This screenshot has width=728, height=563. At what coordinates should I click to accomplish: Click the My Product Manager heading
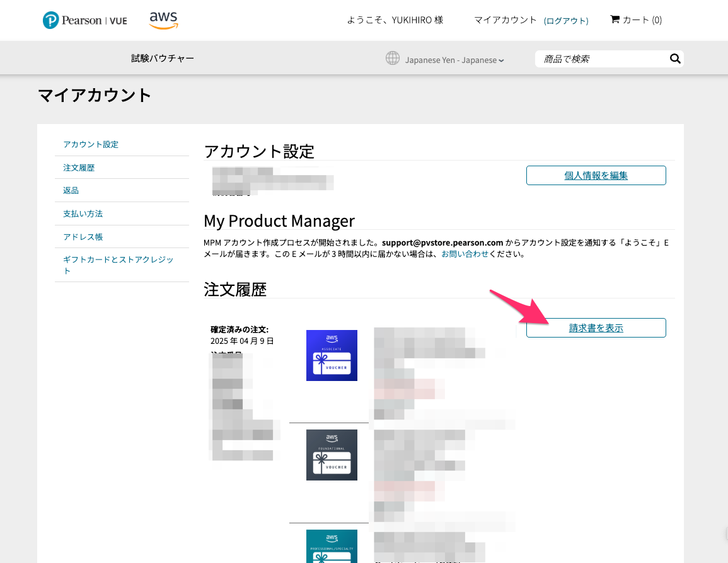(279, 221)
